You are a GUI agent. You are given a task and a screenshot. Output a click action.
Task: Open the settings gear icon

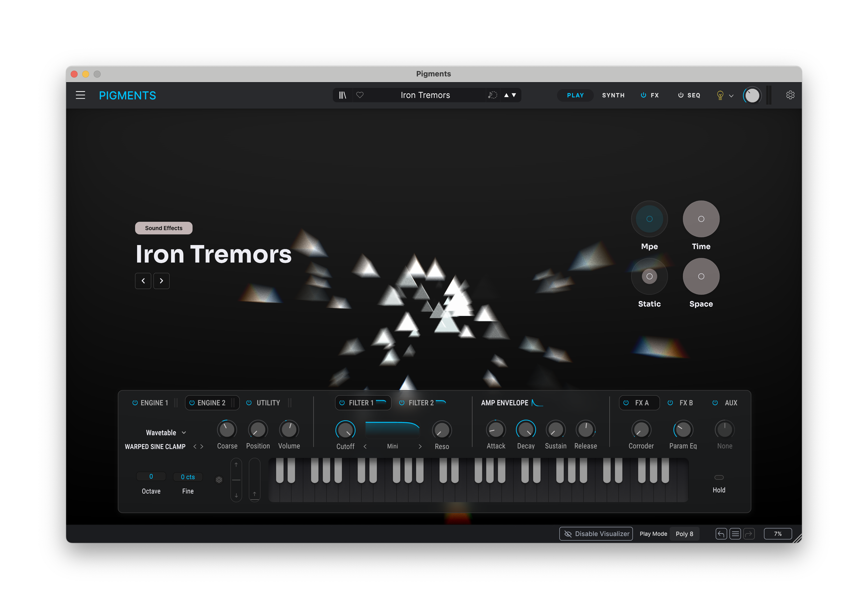(790, 95)
